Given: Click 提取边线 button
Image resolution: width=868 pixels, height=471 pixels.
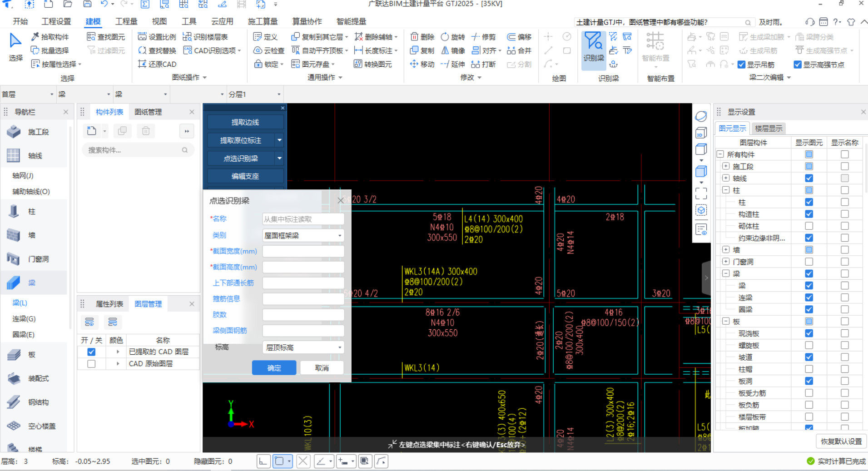Looking at the screenshot, I should click(245, 122).
